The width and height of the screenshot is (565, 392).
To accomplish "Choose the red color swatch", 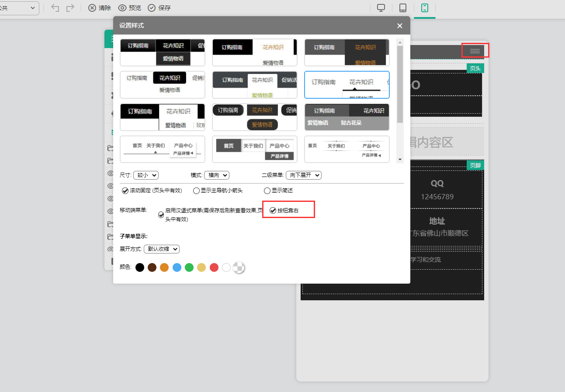I will [214, 267].
